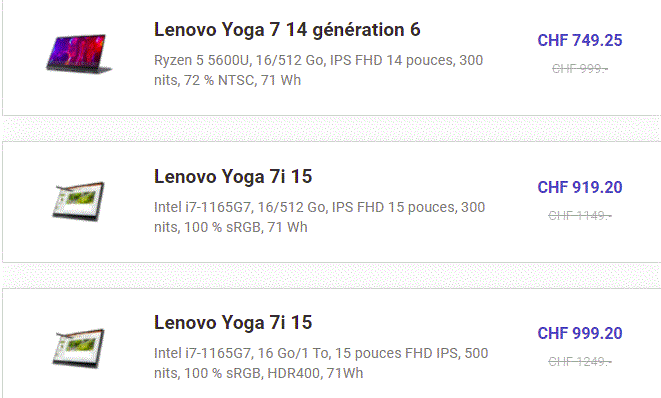The height and width of the screenshot is (398, 661).
Task: Click the 'sRGB, HDR400, 71Wh' description line
Action: coord(258,373)
